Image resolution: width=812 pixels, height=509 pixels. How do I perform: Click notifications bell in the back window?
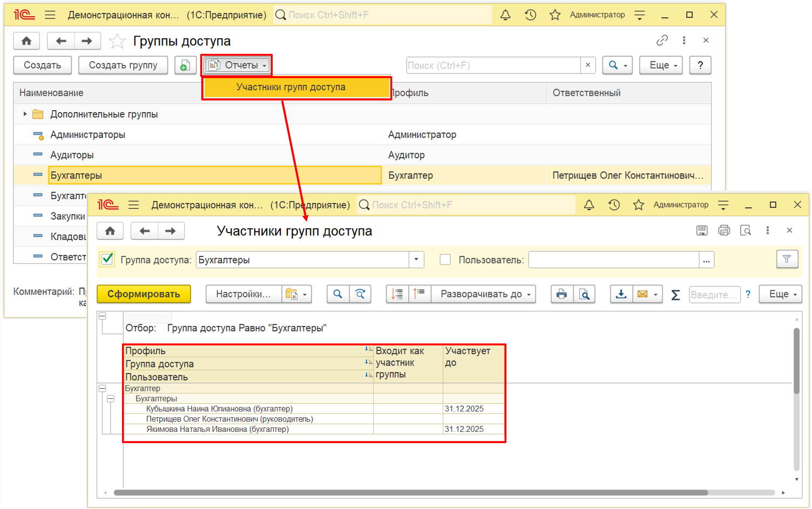tap(505, 15)
